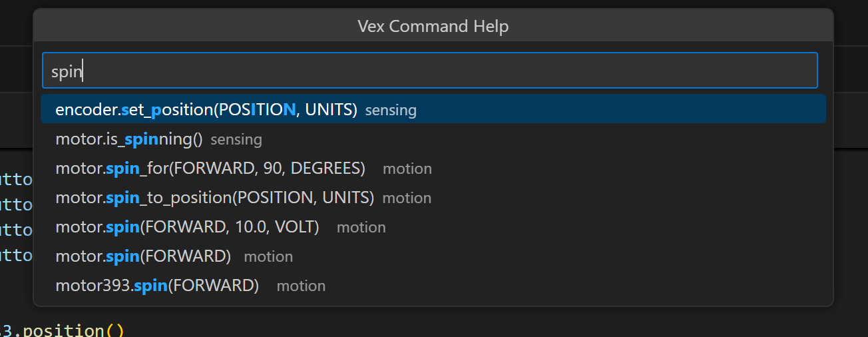Click 'motion' label next to motor393.spin
Image resolution: width=868 pixels, height=337 pixels.
(301, 286)
